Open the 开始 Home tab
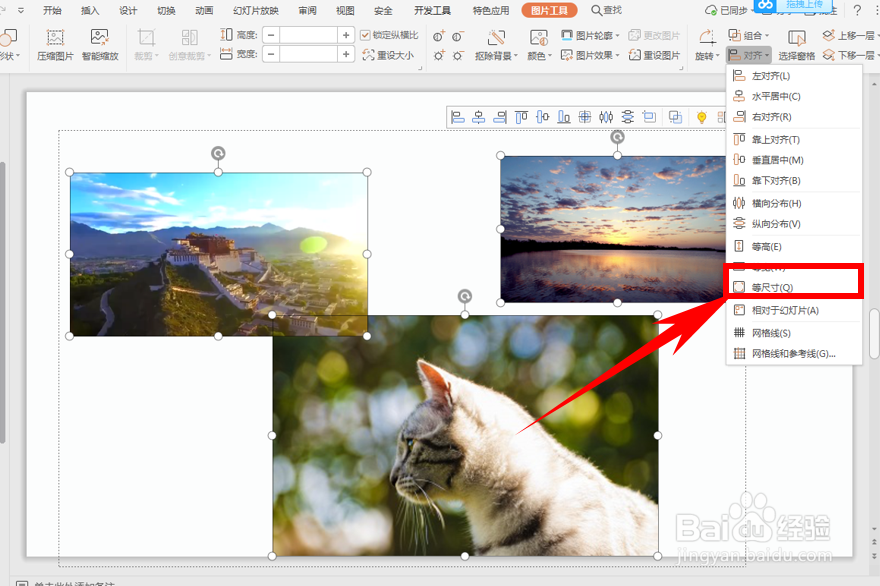Screen dimensions: 880x586 pos(52,10)
